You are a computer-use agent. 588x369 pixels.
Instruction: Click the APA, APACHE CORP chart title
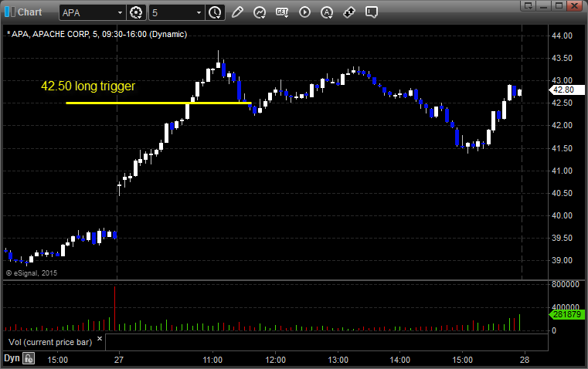click(97, 34)
